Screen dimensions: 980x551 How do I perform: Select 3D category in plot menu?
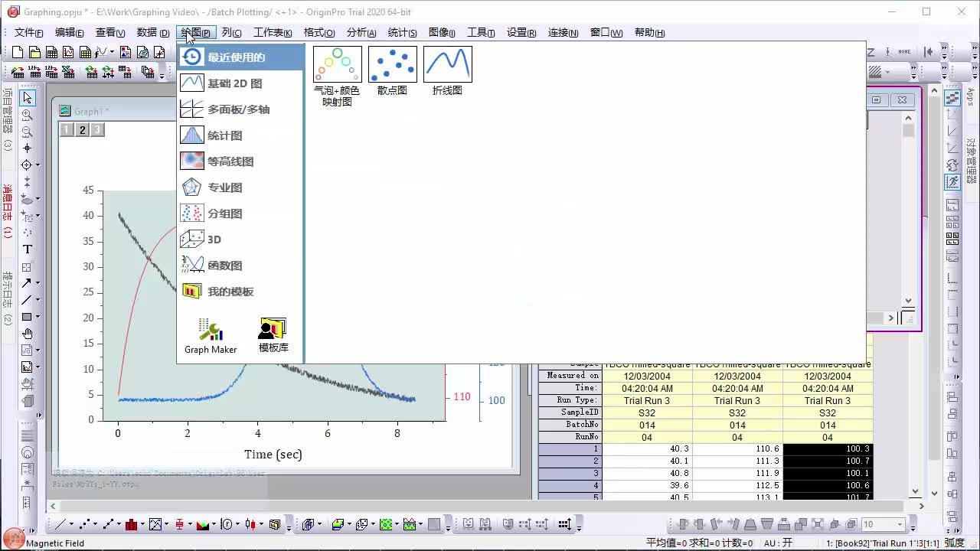click(x=240, y=240)
